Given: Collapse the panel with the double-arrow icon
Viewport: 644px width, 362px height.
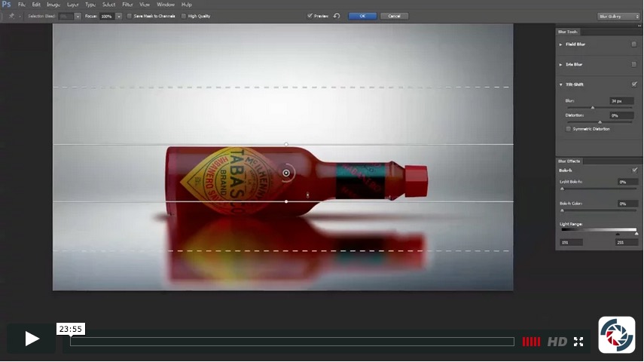Looking at the screenshot, I should pyautogui.click(x=639, y=26).
